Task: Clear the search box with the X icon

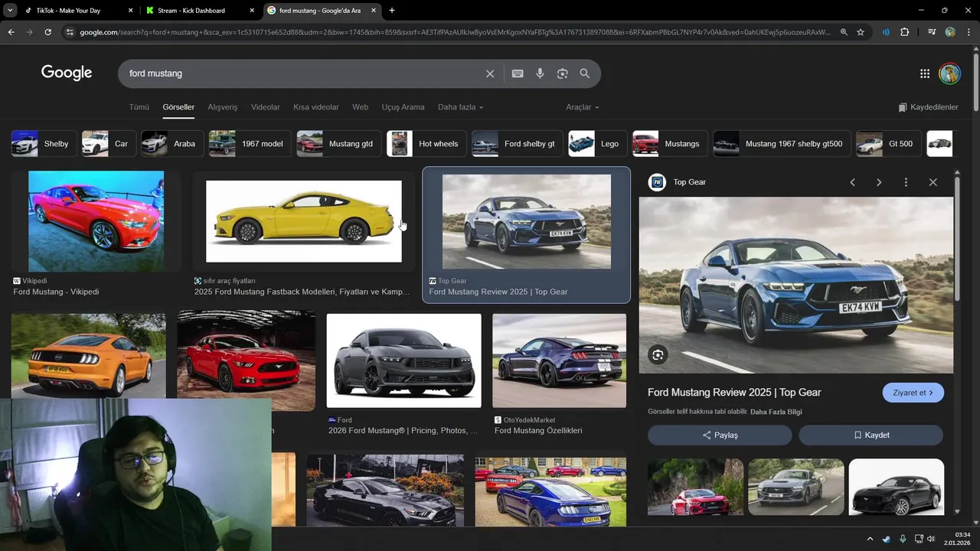Action: click(x=490, y=73)
